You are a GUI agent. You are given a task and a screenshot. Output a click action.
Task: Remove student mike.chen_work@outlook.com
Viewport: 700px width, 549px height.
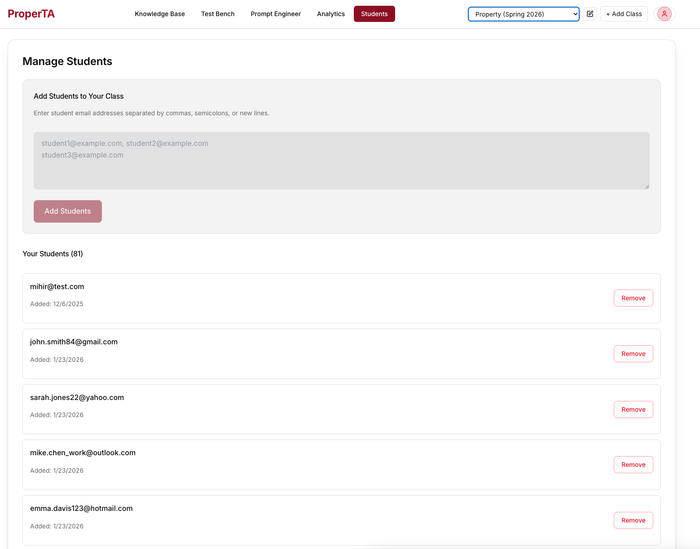coord(633,465)
